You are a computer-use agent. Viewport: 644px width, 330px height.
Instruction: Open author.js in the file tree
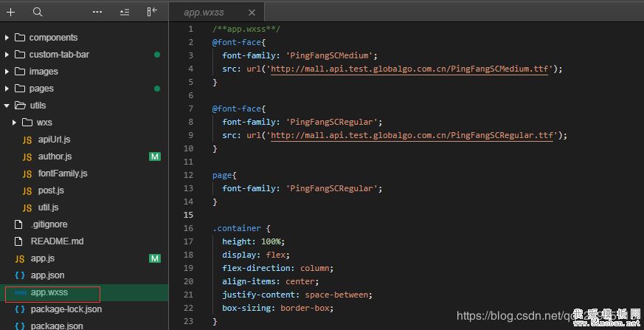click(55, 157)
